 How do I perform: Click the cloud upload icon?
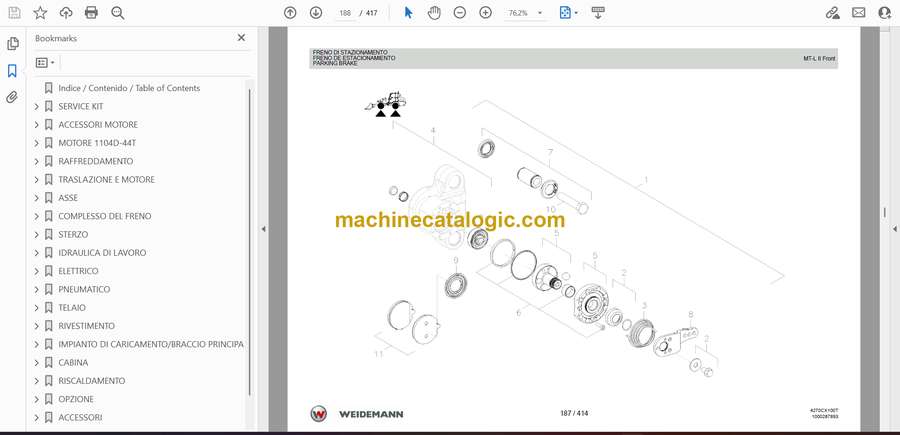click(66, 13)
